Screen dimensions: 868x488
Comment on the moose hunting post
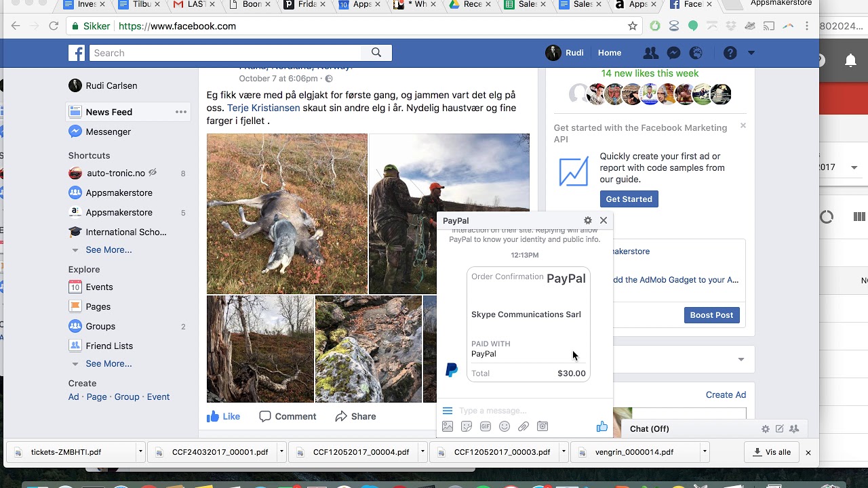click(x=288, y=416)
